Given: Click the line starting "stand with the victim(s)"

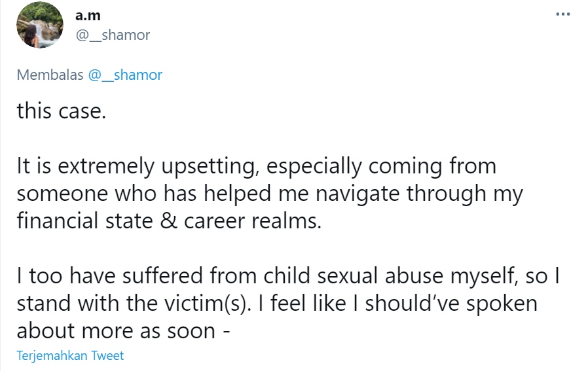Looking at the screenshot, I should coord(276,303).
